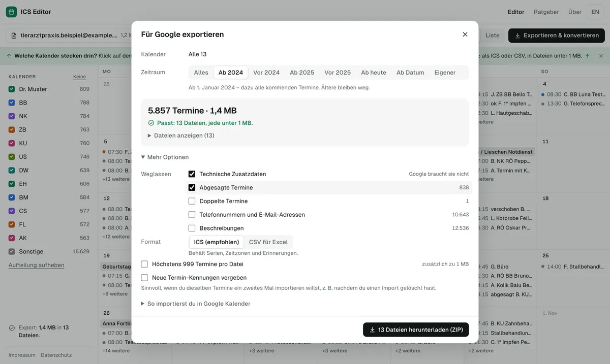
Task: Dismiss the green info banner
Action: pyautogui.click(x=601, y=56)
